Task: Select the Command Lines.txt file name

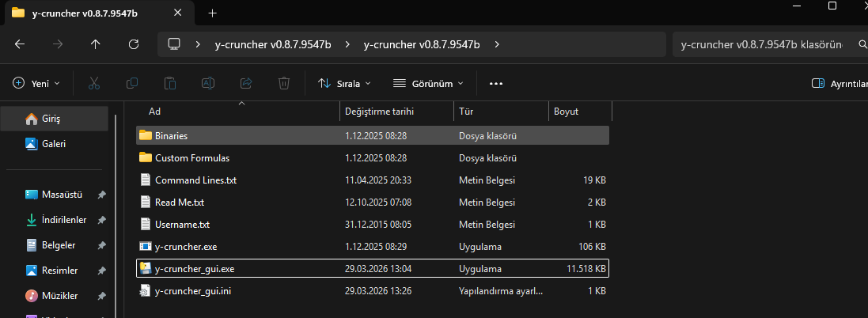Action: pos(196,180)
